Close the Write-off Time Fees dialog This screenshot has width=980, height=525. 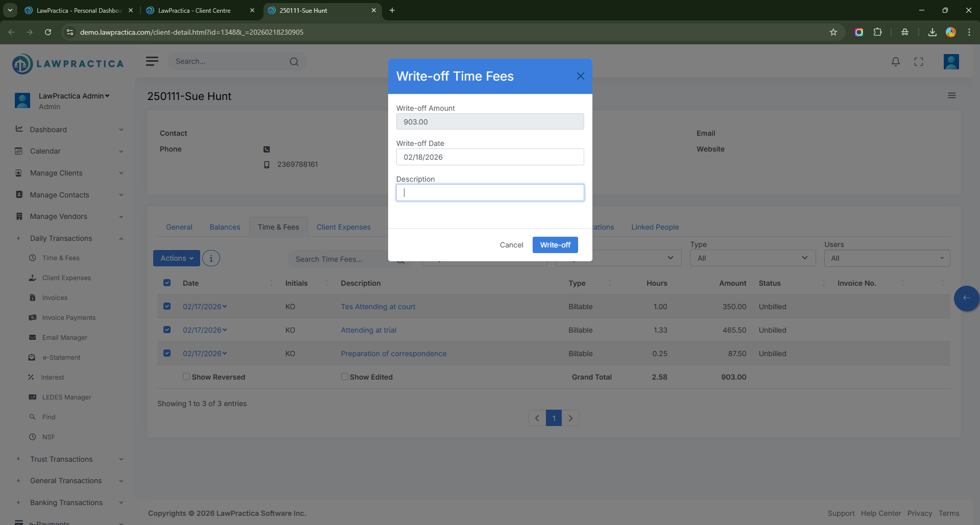point(580,76)
